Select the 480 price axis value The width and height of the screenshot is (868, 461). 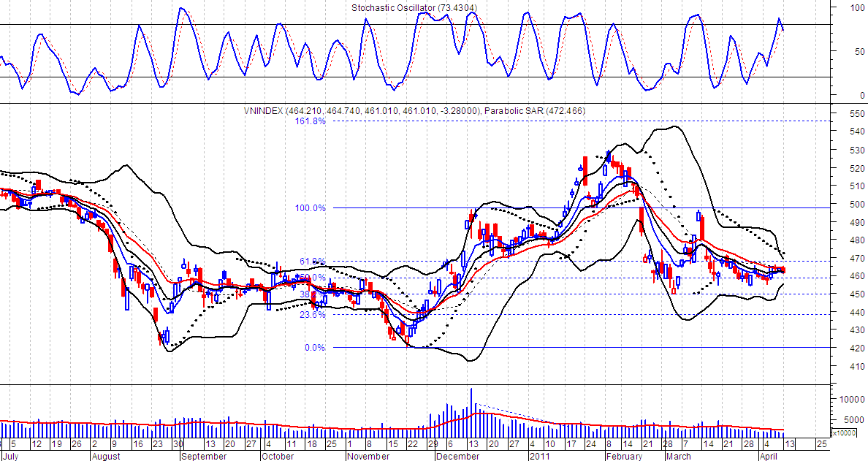click(857, 240)
